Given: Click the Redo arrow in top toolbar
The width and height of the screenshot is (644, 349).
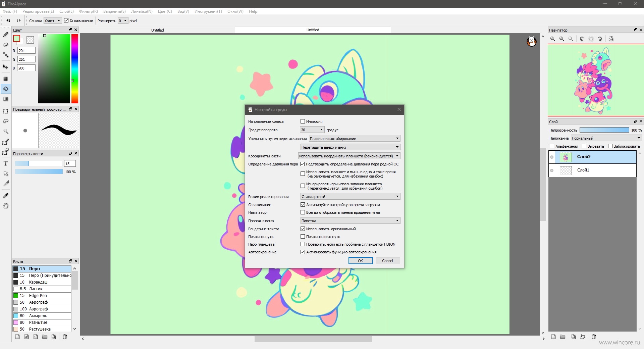Looking at the screenshot, I should coord(19,20).
